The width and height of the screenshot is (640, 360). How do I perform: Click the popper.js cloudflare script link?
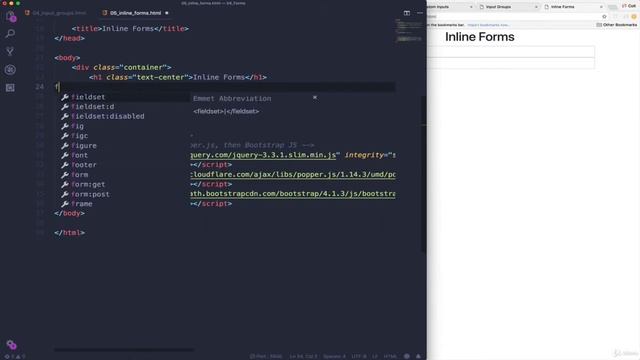click(x=293, y=175)
